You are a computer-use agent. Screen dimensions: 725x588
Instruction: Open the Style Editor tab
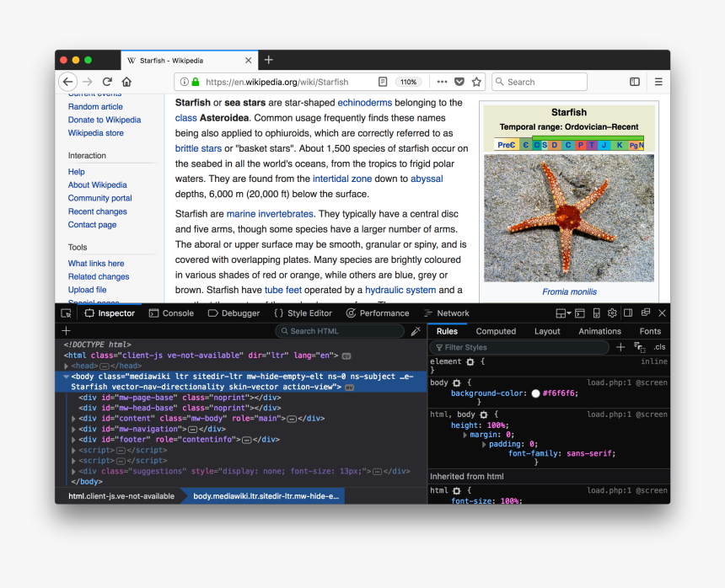303,313
